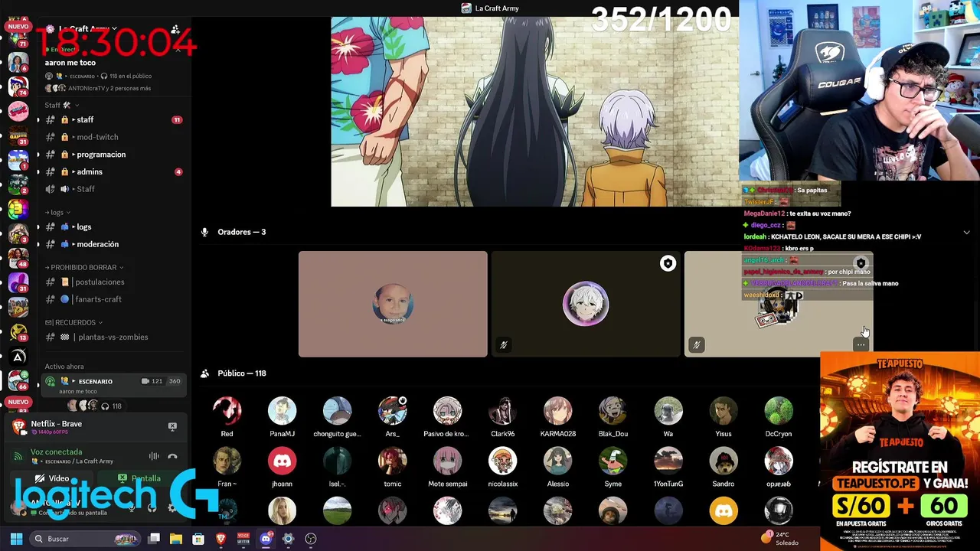
Task: Join the Staff voice channel
Action: pyautogui.click(x=113, y=189)
